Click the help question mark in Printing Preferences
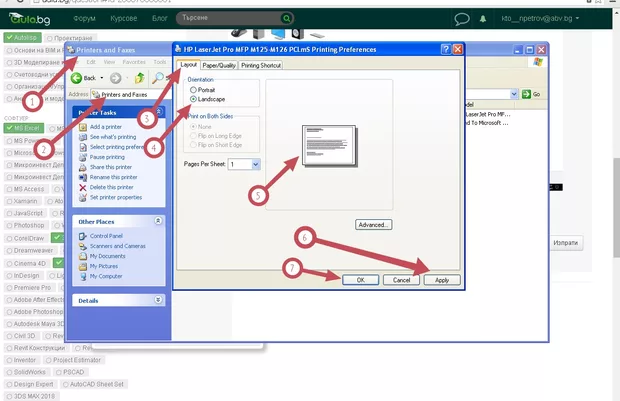The width and height of the screenshot is (620, 401). tap(446, 49)
